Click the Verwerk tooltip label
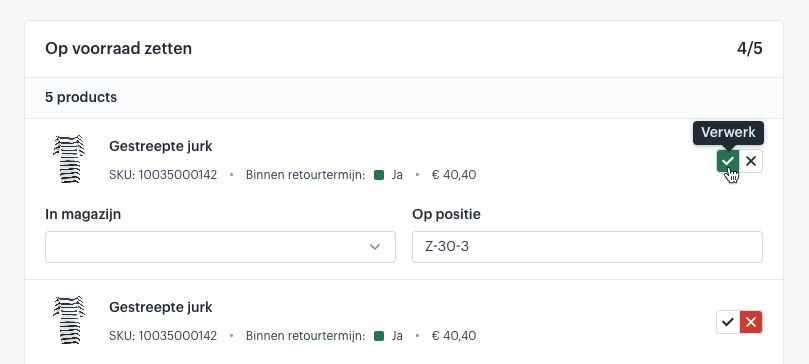 728,133
